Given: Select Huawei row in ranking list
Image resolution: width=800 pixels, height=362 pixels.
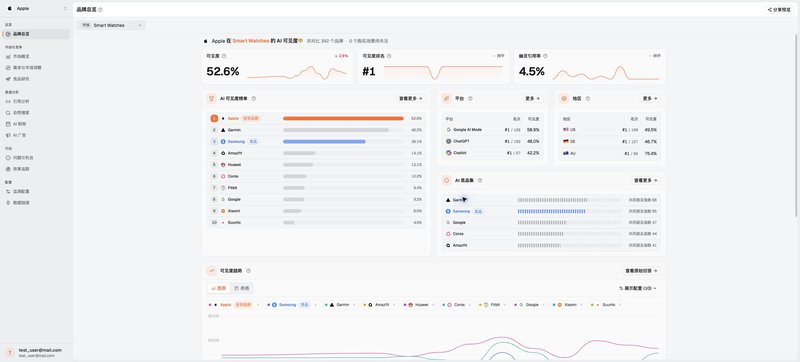Looking at the screenshot, I should click(316, 165).
